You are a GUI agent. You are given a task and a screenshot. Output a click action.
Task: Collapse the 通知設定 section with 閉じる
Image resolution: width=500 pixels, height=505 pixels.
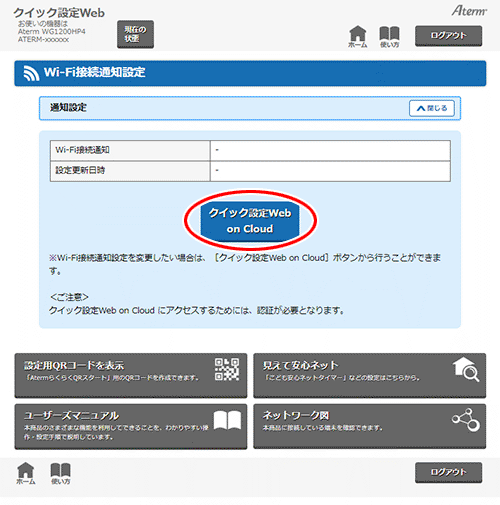coord(432,108)
